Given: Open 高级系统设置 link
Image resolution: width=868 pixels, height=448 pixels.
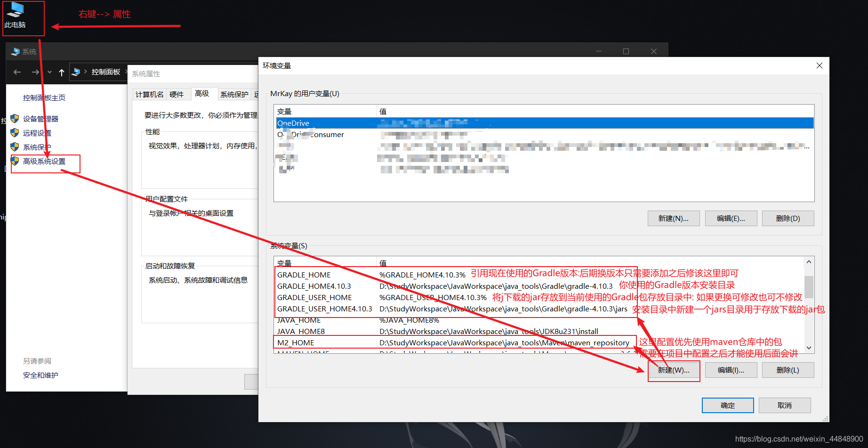Looking at the screenshot, I should (x=44, y=161).
